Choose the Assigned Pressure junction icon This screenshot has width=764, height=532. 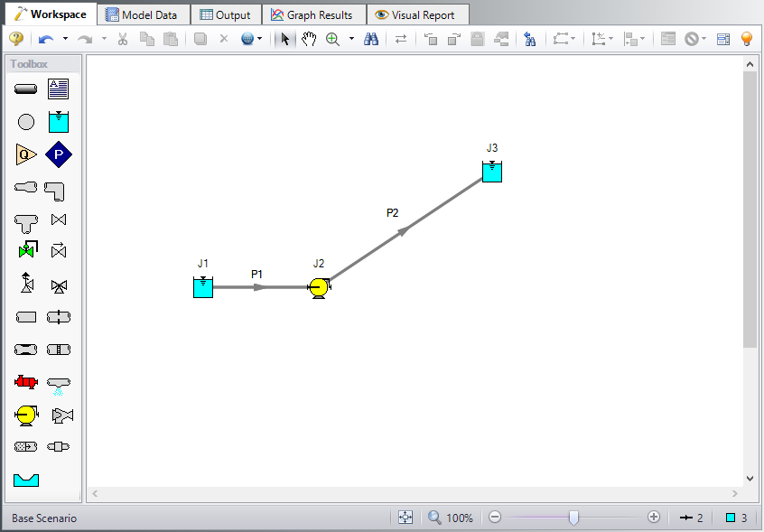click(x=59, y=154)
